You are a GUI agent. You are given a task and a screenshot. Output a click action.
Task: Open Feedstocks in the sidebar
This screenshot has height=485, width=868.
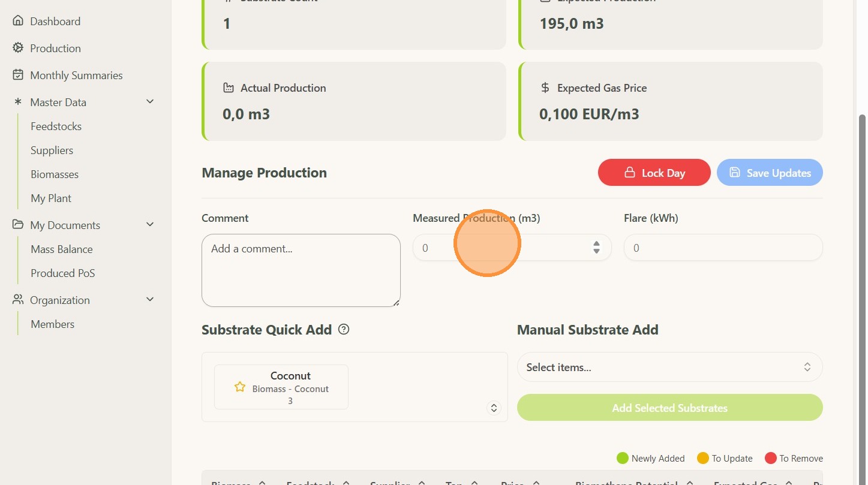tap(56, 126)
